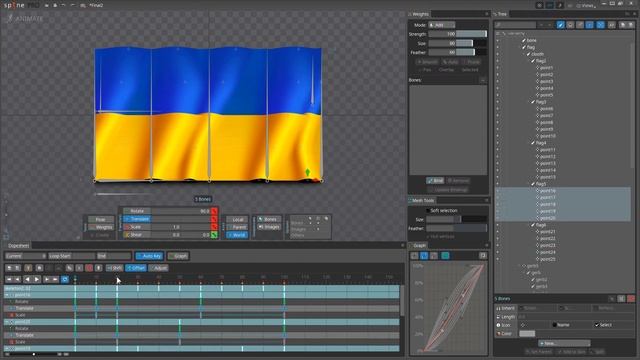Image resolution: width=640 pixels, height=360 pixels.
Task: Click the timeline marker at frame 100
Action: (x=284, y=278)
